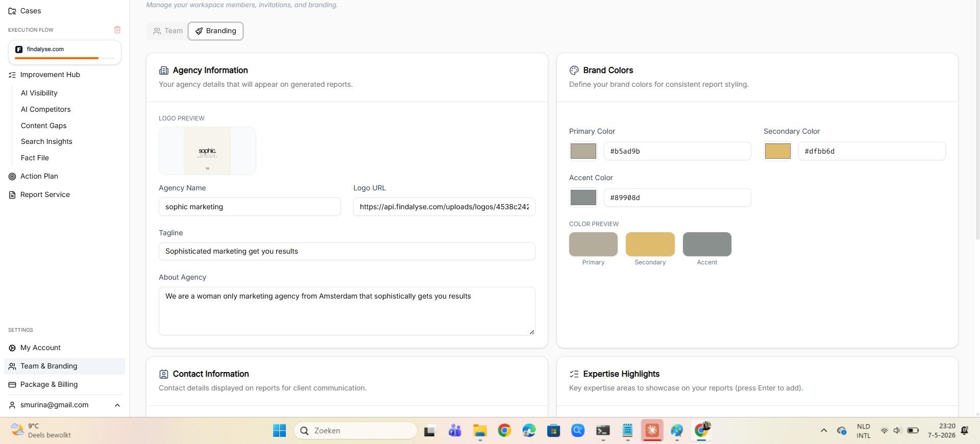Image resolution: width=980 pixels, height=444 pixels.
Task: Click the Tagline input field
Action: (347, 251)
